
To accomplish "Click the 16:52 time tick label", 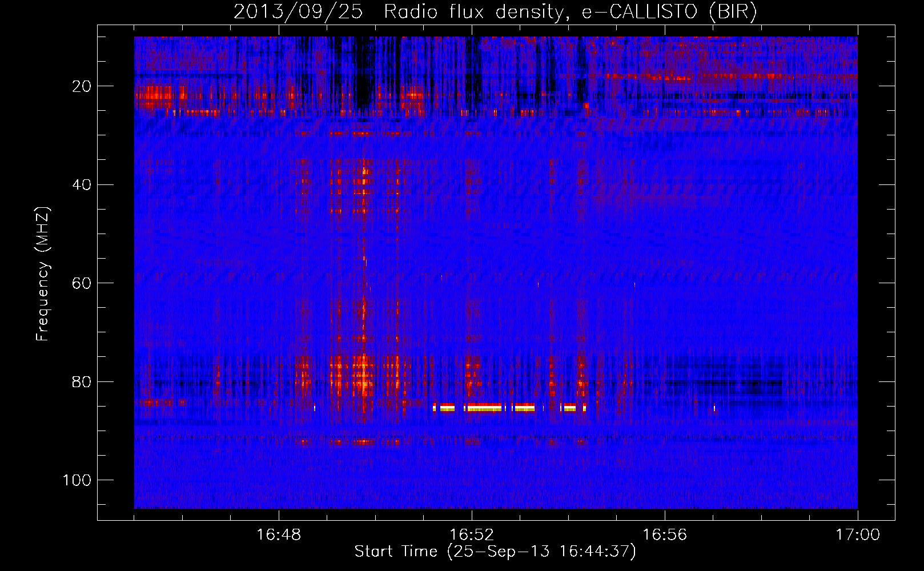I will pyautogui.click(x=472, y=535).
